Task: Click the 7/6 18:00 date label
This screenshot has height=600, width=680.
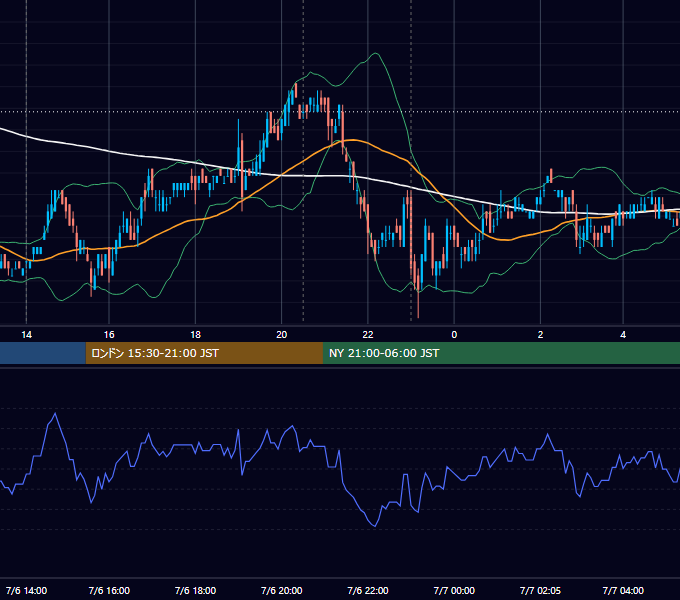Action: pos(195,591)
